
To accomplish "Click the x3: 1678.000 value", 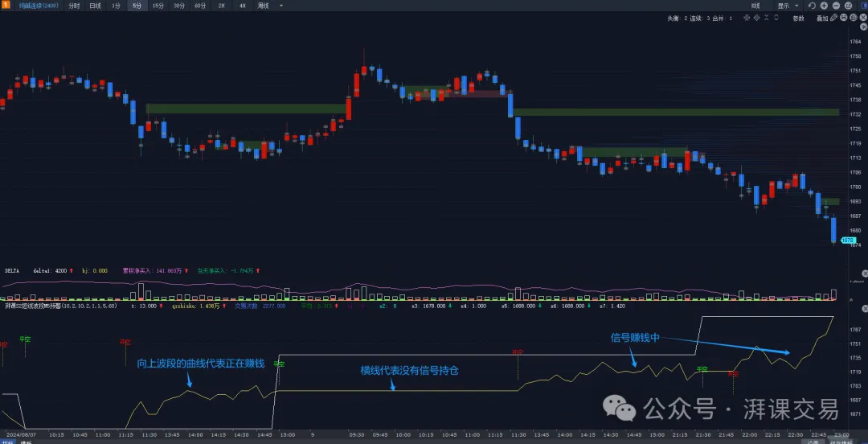I will (429, 306).
